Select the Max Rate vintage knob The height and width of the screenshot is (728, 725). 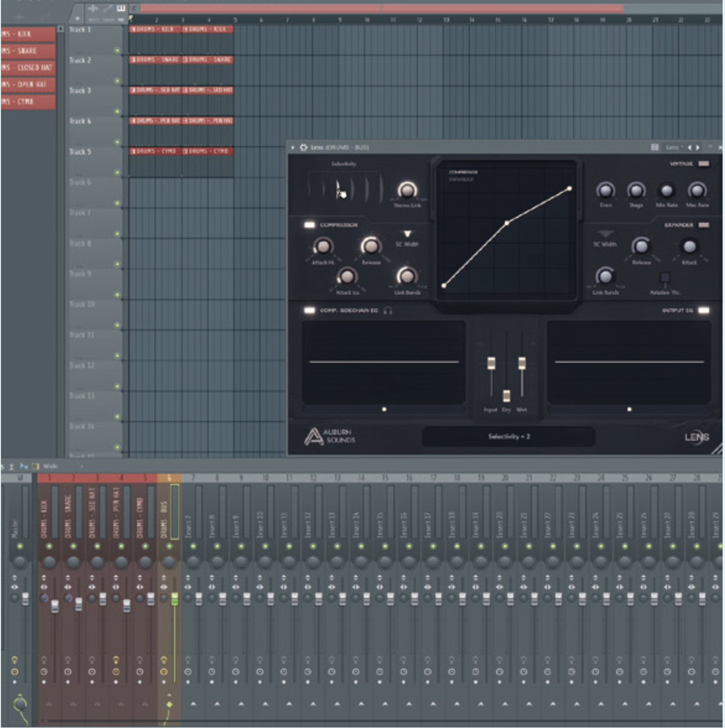696,192
